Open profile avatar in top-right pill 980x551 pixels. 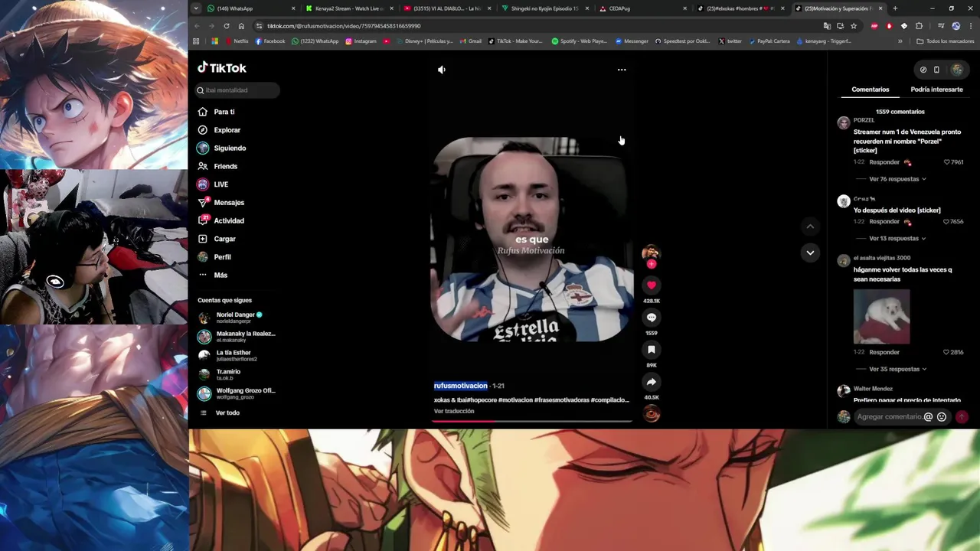(957, 70)
